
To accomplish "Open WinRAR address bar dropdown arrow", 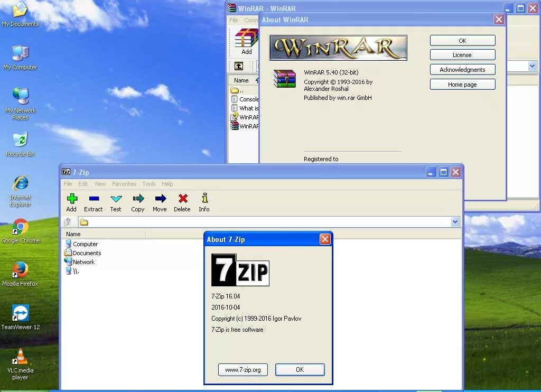I will click(532, 66).
